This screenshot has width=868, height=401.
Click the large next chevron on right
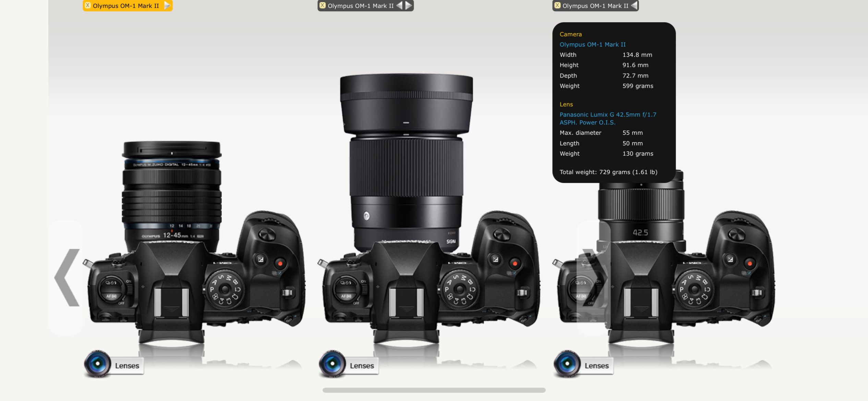point(593,278)
